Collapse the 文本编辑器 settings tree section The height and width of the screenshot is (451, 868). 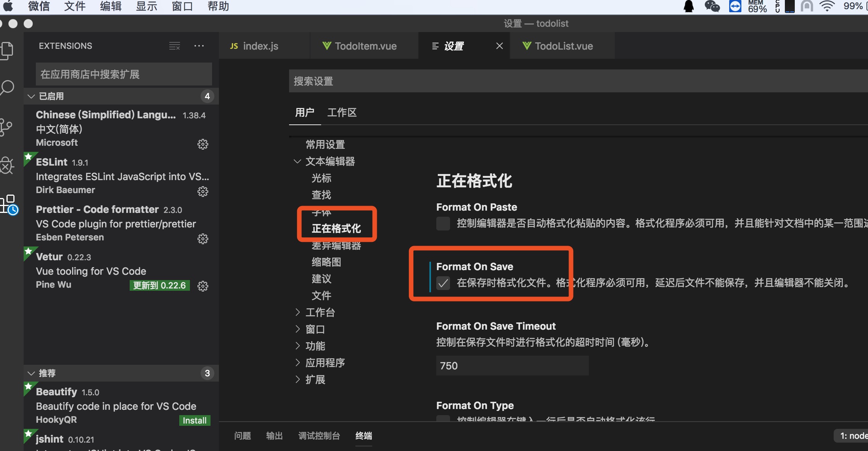(297, 161)
